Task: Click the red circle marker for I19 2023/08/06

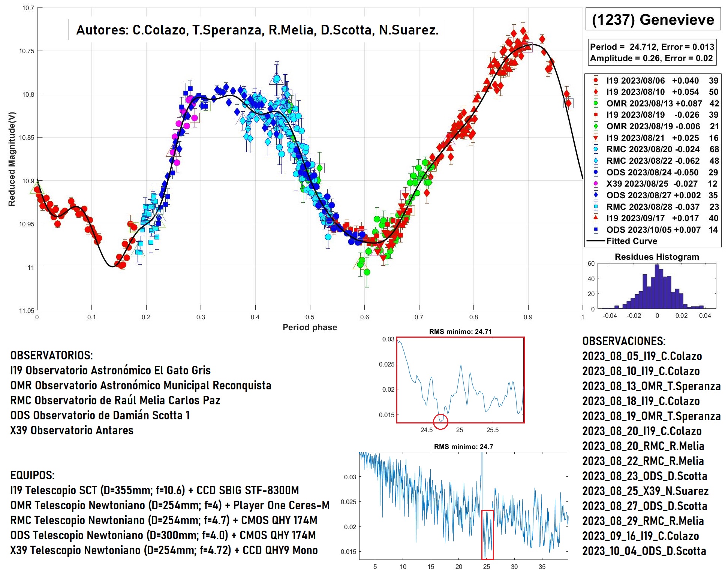Action: tap(596, 80)
